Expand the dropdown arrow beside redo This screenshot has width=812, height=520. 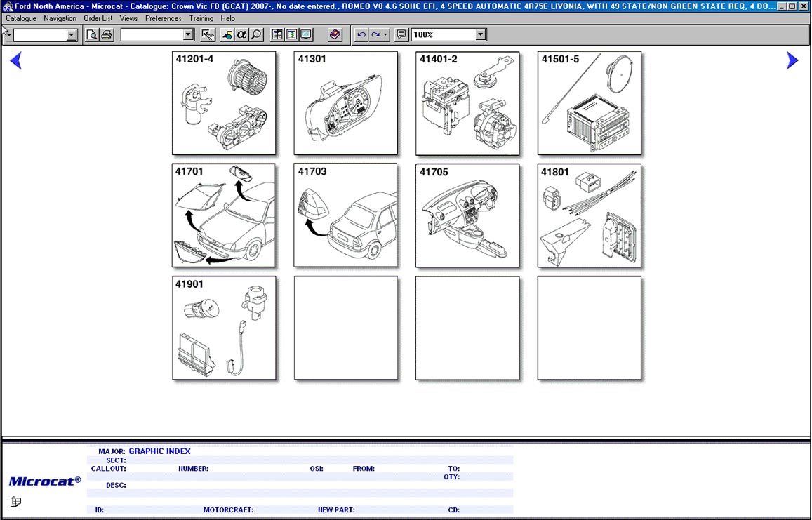point(385,35)
